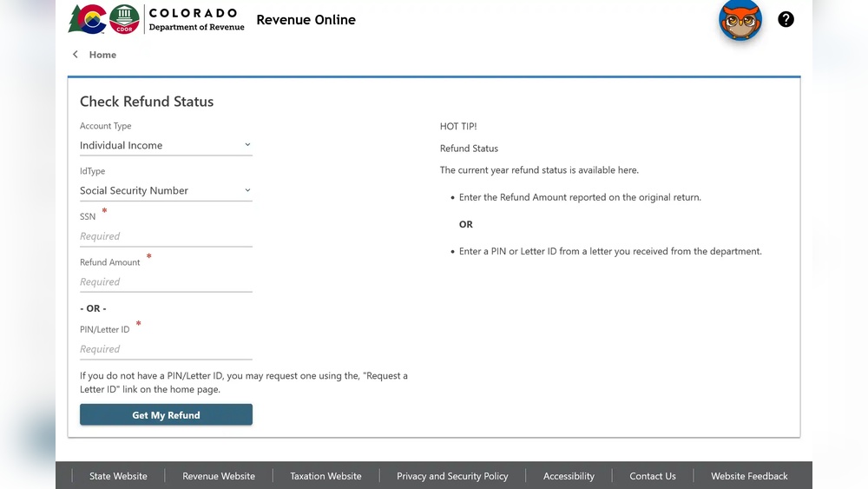868x489 pixels.
Task: Open State Website footer link
Action: pos(118,476)
